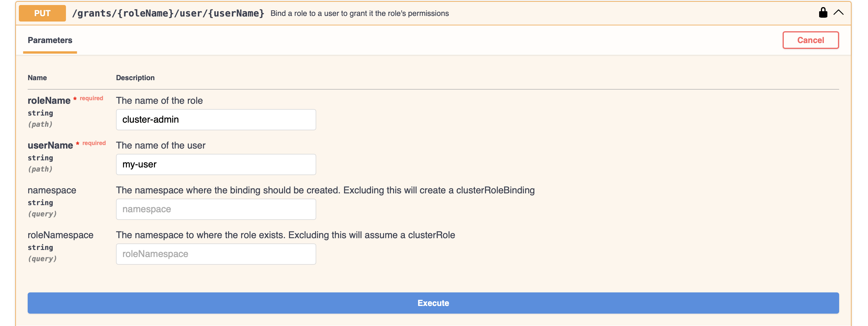Click the namespace parameter label

tap(52, 190)
